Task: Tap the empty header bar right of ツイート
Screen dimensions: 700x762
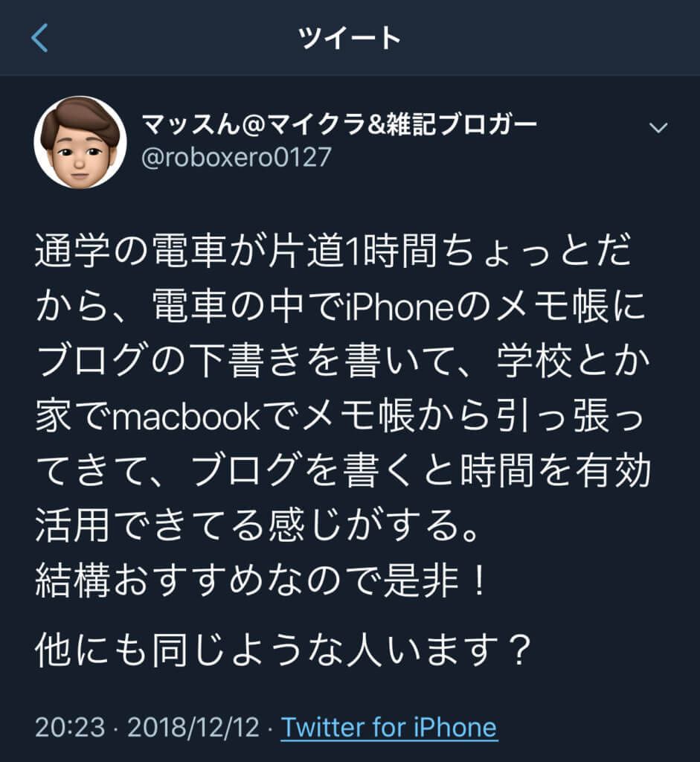Action: [549, 38]
